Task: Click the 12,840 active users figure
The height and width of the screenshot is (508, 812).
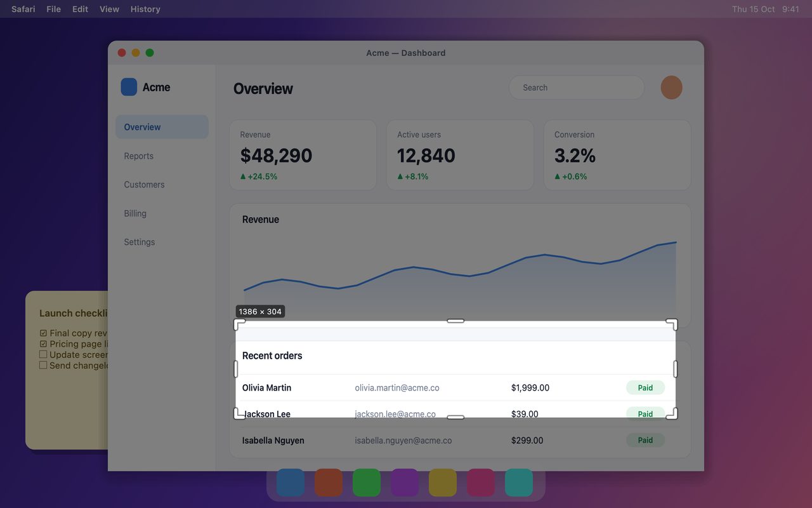Action: [426, 156]
